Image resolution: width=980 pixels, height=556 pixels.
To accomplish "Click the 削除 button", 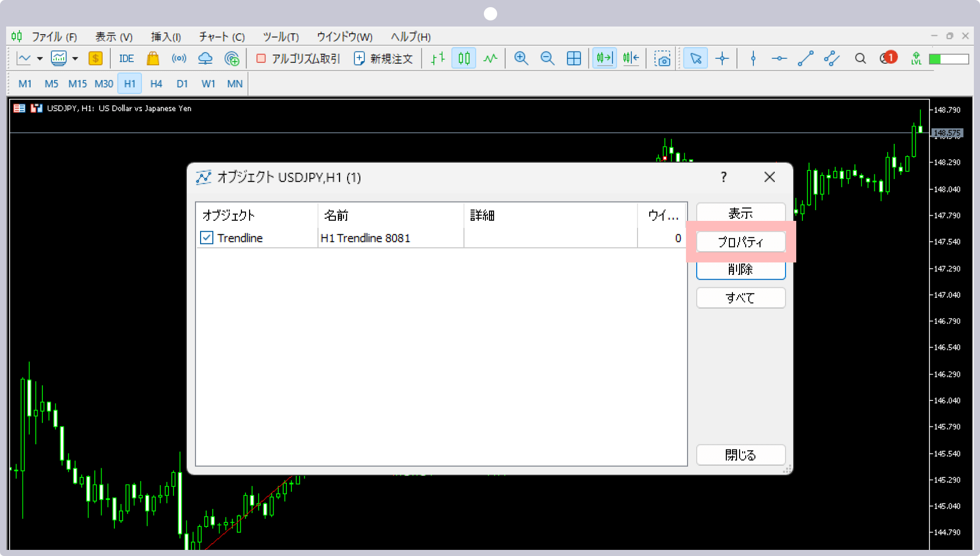I will pos(741,269).
